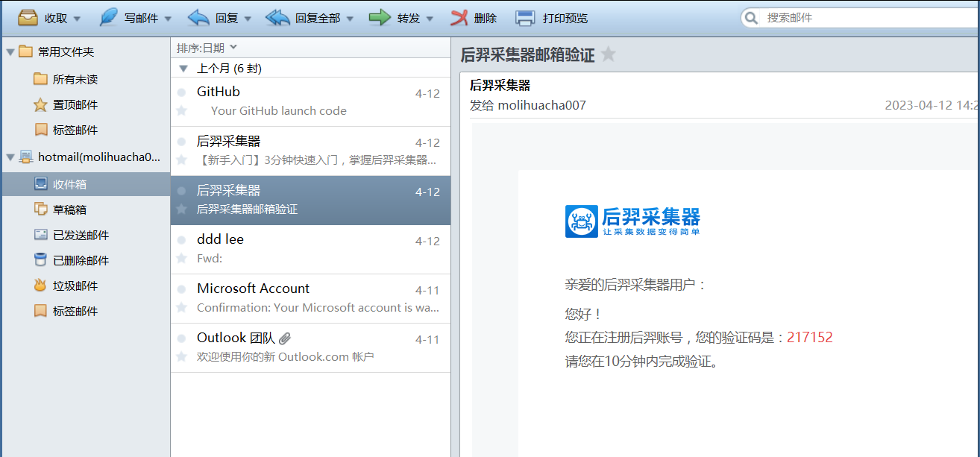980x457 pixels.
Task: Click the 打印预览 button label
Action: [x=565, y=18]
